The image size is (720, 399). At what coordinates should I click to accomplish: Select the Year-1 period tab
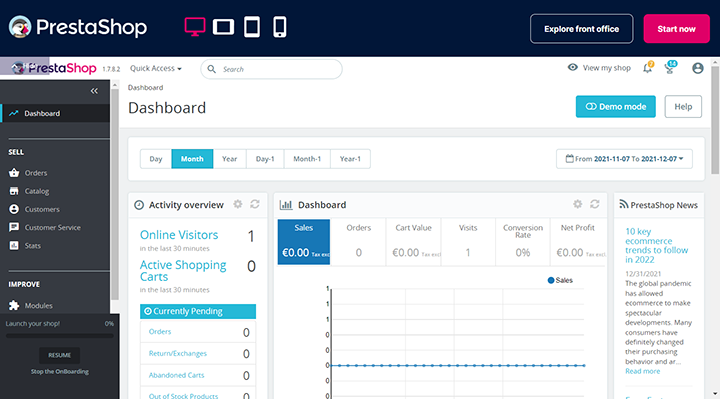pyautogui.click(x=350, y=159)
